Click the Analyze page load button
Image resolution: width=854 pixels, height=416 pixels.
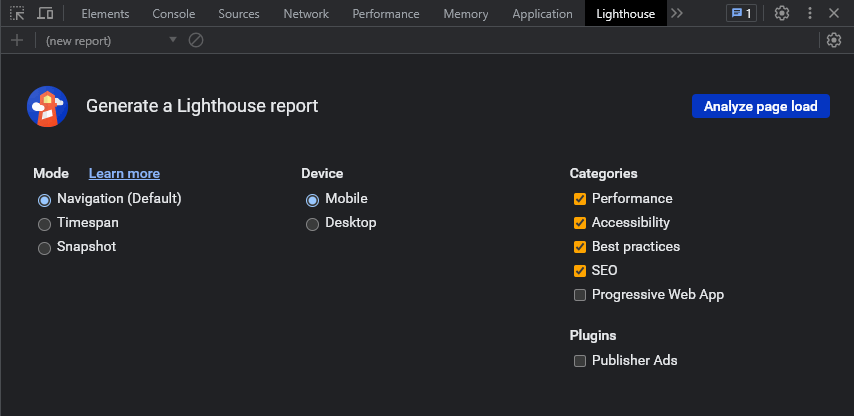pyautogui.click(x=760, y=106)
